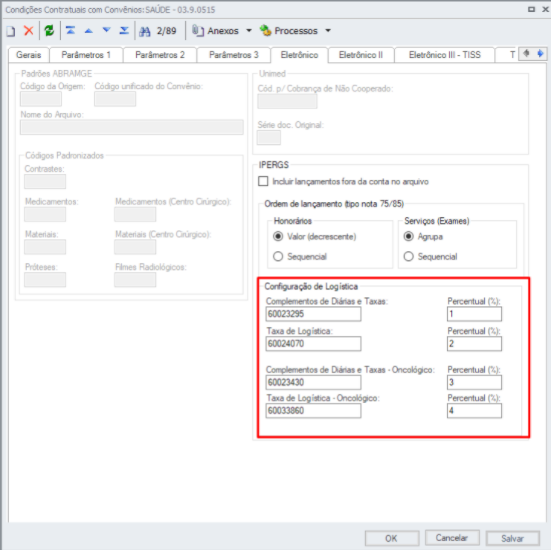The width and height of the screenshot is (551, 550).
Task: Click the record counter 2/89
Action: coord(167,31)
